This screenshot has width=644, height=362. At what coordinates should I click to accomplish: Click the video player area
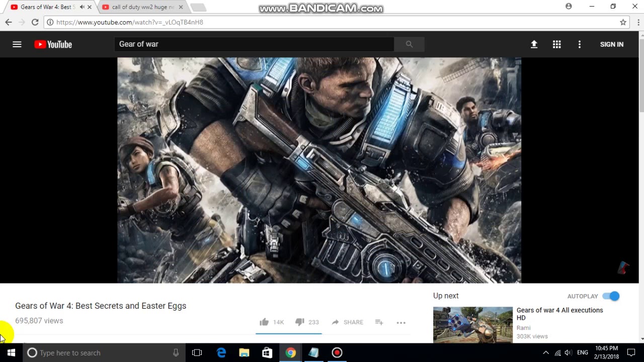(319, 170)
